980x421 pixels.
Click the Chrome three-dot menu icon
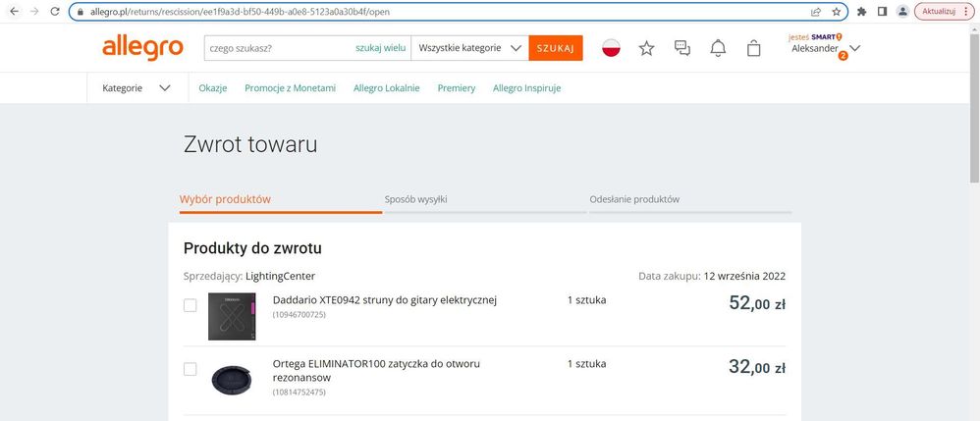966,11
